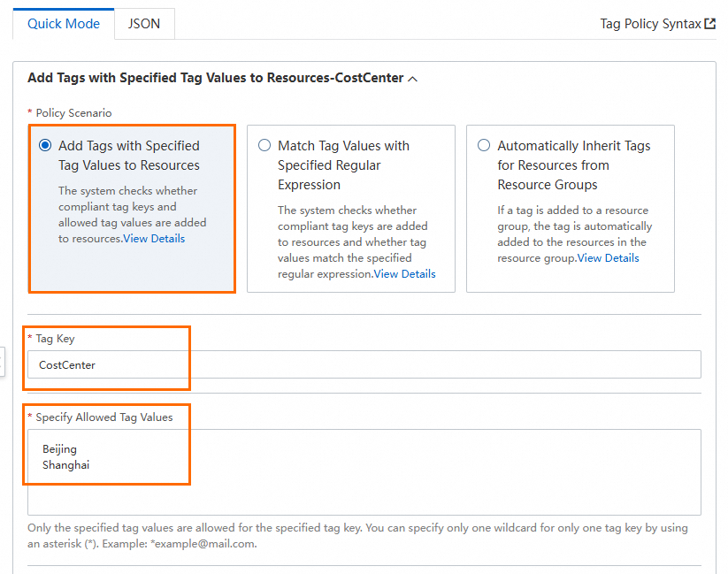
Task: Click the Add Tags card description text
Action: click(131, 207)
